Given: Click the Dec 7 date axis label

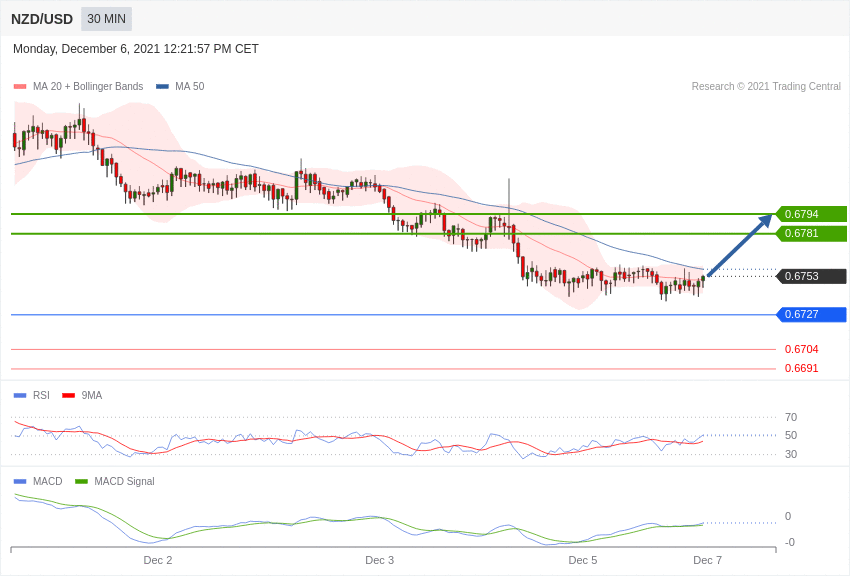Looking at the screenshot, I should tap(707, 560).
